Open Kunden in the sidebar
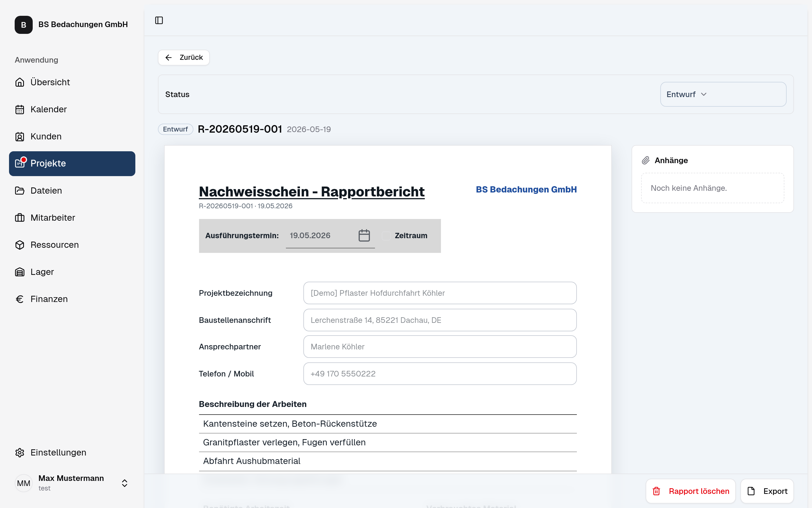The image size is (812, 508). point(72,136)
